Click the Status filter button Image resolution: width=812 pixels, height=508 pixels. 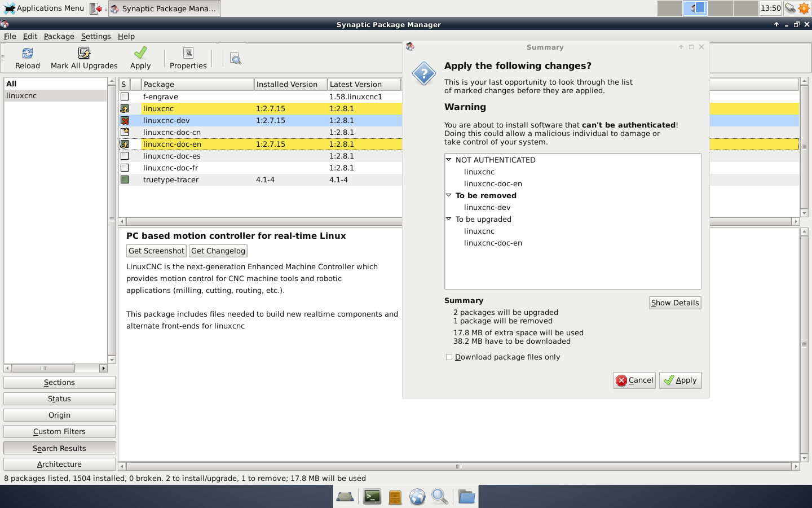[x=60, y=399]
